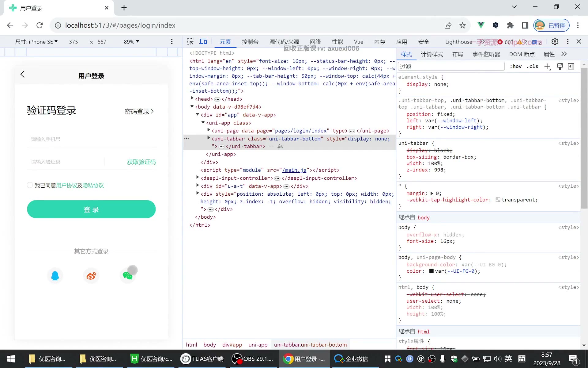Viewport: 588px width, 368px height.
Task: Toggle the .cls class editor
Action: point(533,67)
